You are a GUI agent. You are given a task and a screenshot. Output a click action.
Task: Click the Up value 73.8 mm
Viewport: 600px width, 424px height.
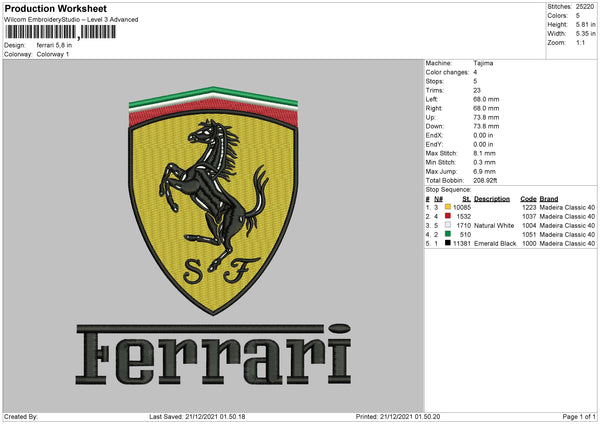click(486, 117)
